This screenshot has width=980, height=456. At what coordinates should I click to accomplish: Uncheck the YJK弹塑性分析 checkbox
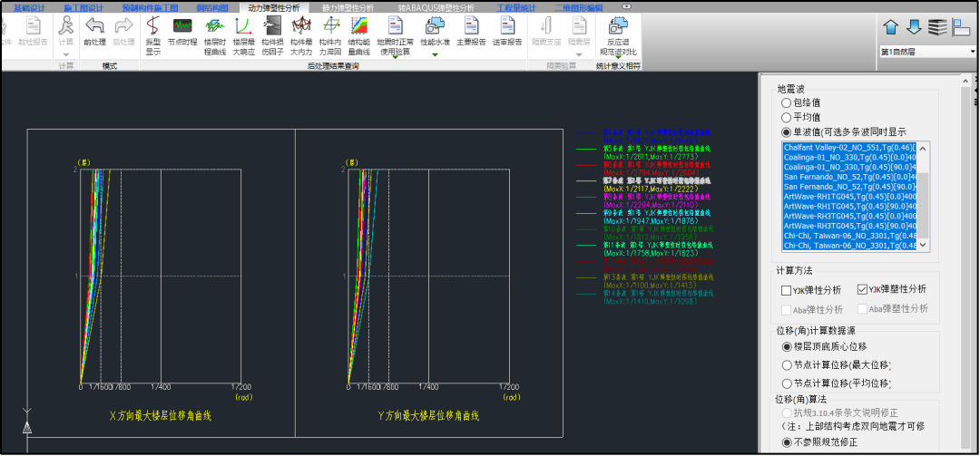click(863, 289)
